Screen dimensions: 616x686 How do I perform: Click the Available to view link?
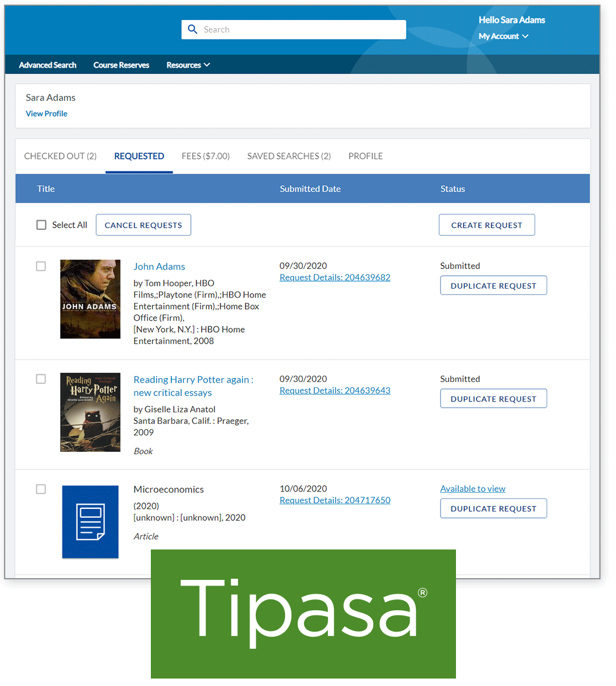coord(473,489)
